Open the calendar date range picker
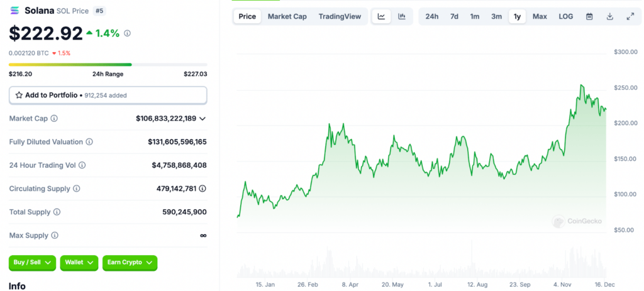The height and width of the screenshot is (291, 644). 589,16
